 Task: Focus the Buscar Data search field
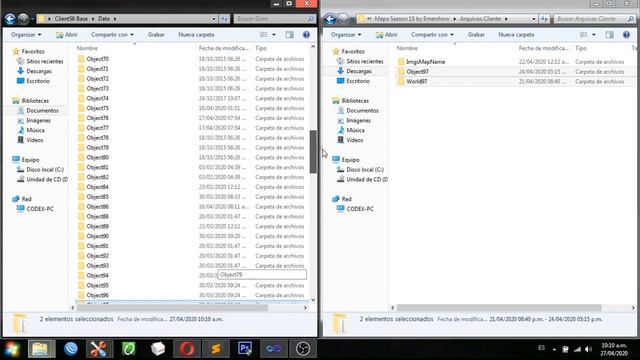point(274,19)
